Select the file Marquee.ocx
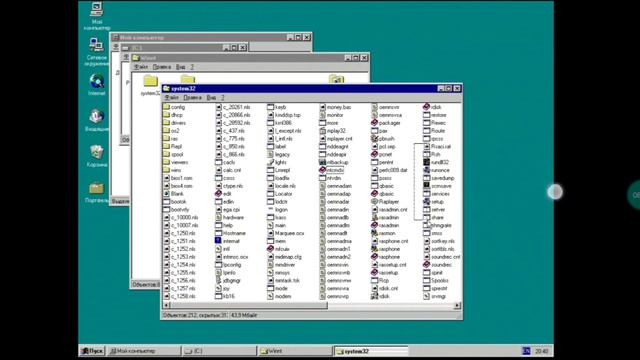Screen dimensions: 640x360 click(x=286, y=233)
